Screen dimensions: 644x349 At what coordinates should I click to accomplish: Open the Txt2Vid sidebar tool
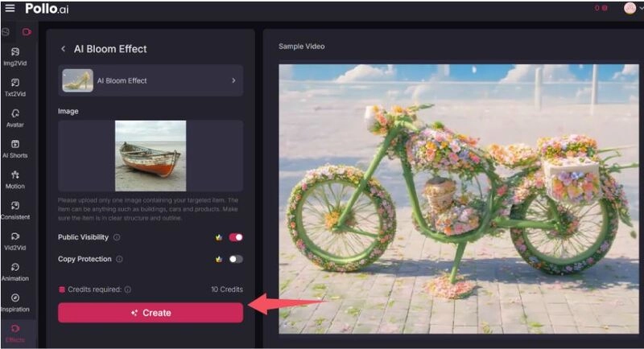pyautogui.click(x=14, y=87)
